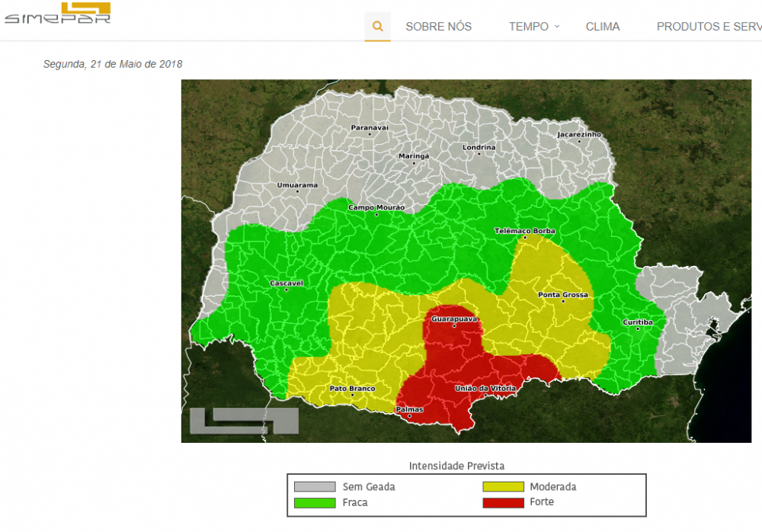Click the date text Segunda, 21 de Maio

tap(113, 64)
